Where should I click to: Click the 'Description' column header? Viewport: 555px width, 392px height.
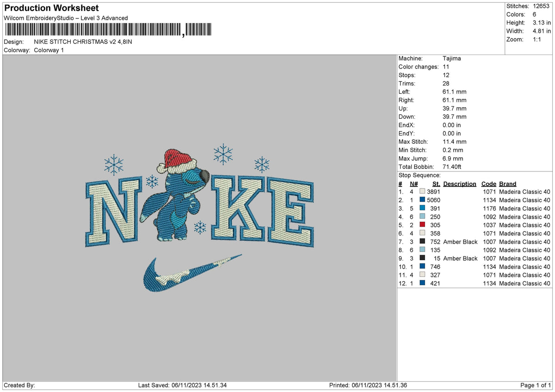point(460,184)
